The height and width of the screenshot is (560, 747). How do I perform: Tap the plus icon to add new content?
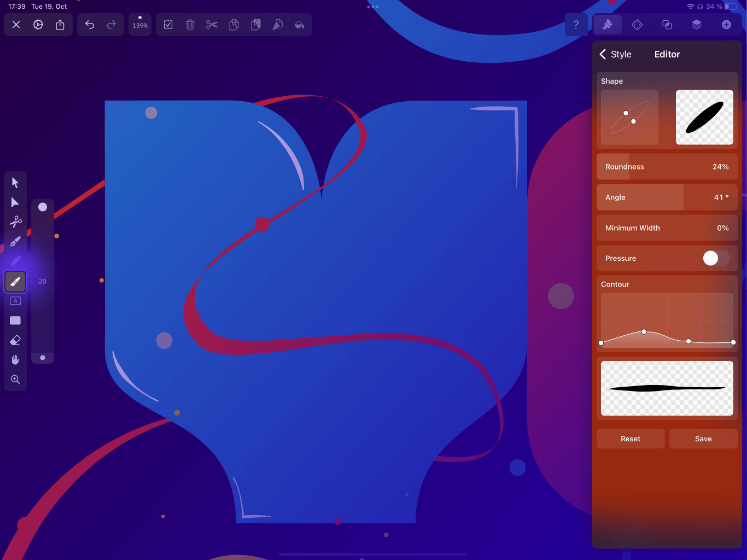pyautogui.click(x=727, y=24)
